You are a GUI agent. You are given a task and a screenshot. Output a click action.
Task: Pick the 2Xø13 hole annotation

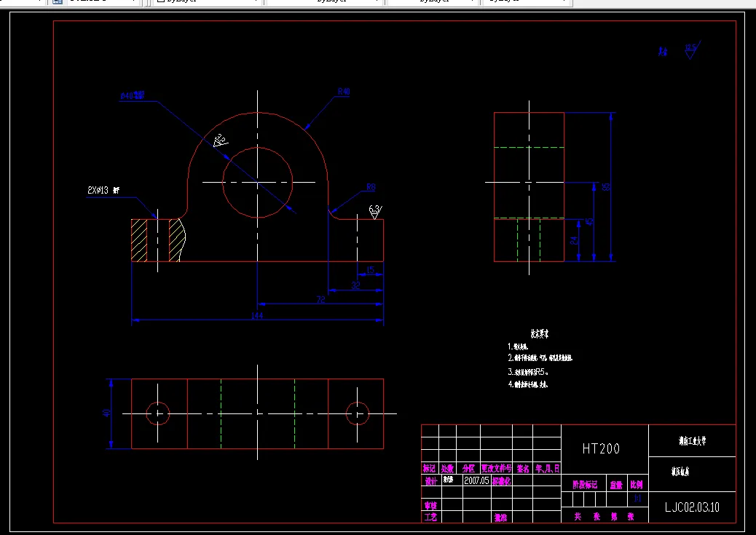click(x=103, y=191)
